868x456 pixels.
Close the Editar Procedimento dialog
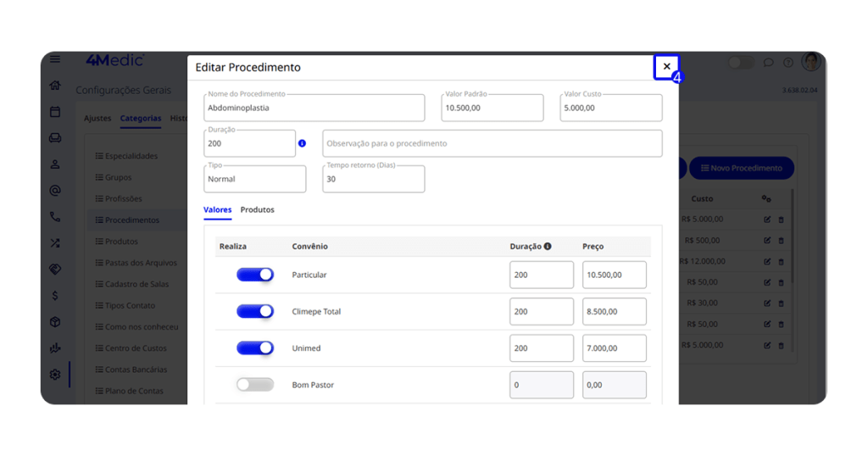click(x=666, y=67)
